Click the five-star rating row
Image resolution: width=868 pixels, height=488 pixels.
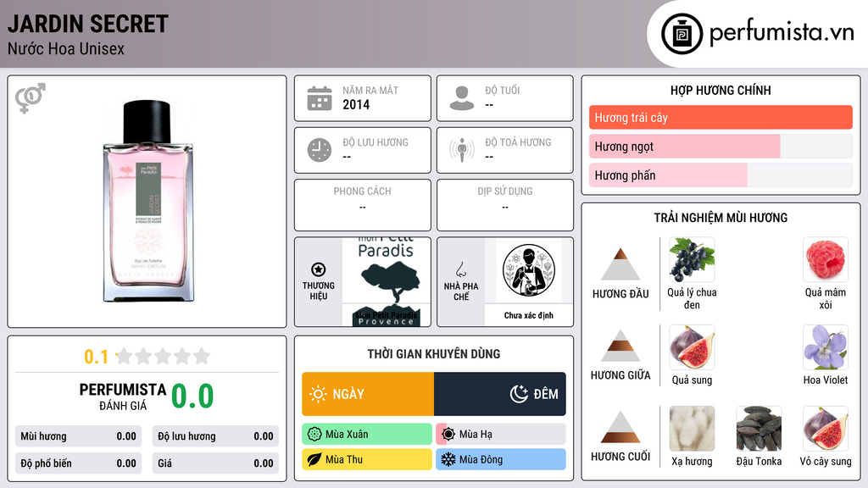(164, 357)
